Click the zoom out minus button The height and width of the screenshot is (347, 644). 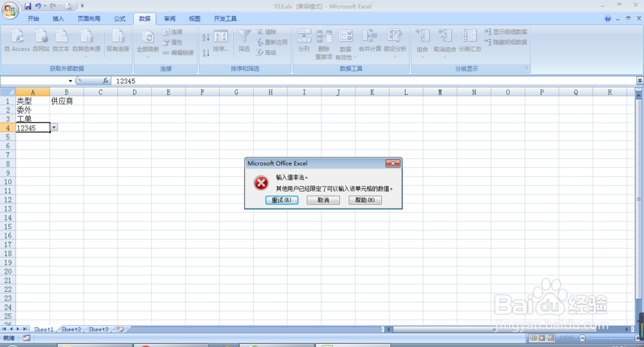coord(582,338)
